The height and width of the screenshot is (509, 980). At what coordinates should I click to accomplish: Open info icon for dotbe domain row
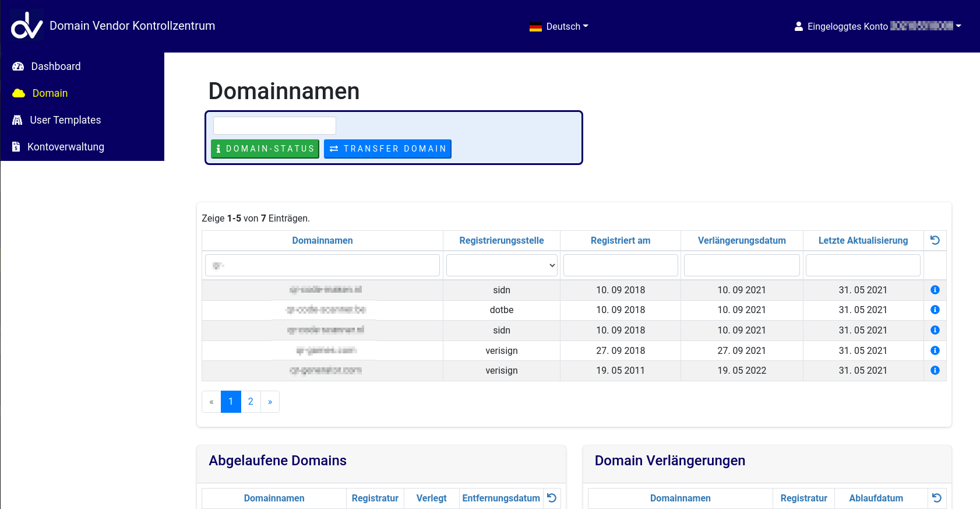click(935, 310)
